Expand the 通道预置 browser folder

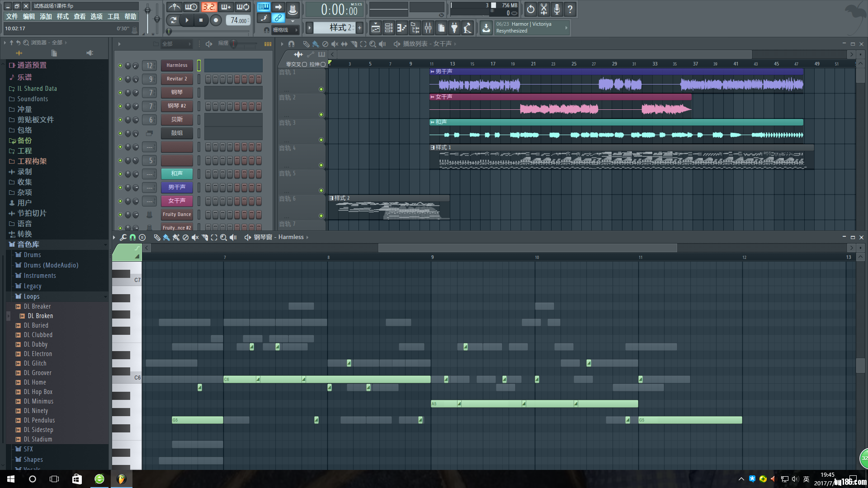click(32, 65)
